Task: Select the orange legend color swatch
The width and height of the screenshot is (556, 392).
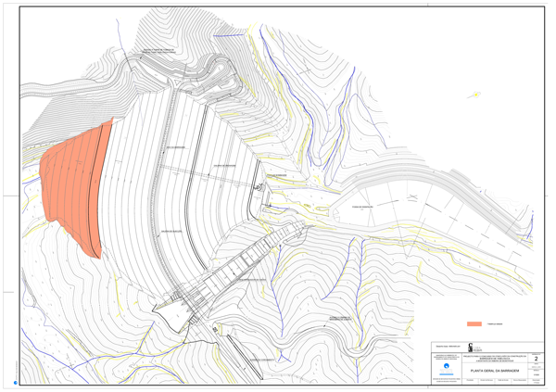Action: 474,324
